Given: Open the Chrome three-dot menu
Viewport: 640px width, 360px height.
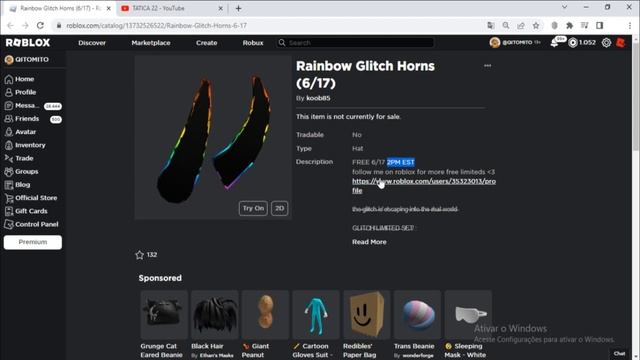Looking at the screenshot, I should 630,25.
